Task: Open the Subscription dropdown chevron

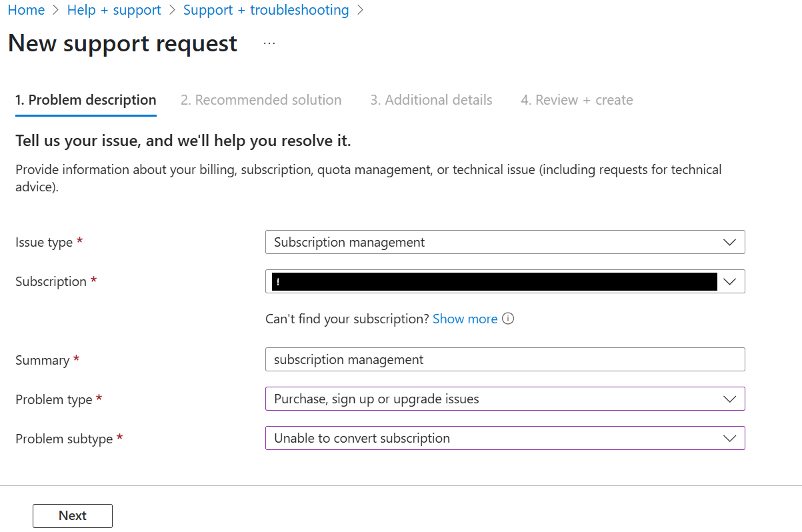Action: [x=729, y=281]
